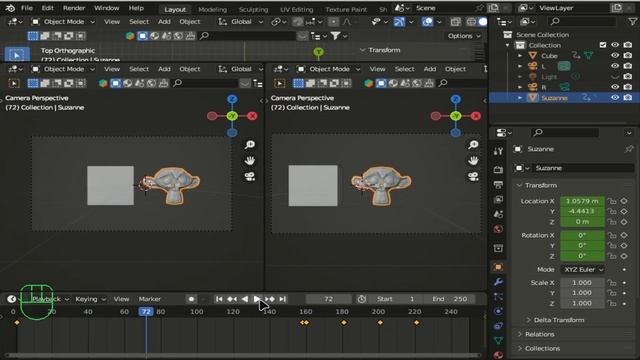This screenshot has width=640, height=360.
Task: Toggle the timeline auto keying record button
Action: 191,299
